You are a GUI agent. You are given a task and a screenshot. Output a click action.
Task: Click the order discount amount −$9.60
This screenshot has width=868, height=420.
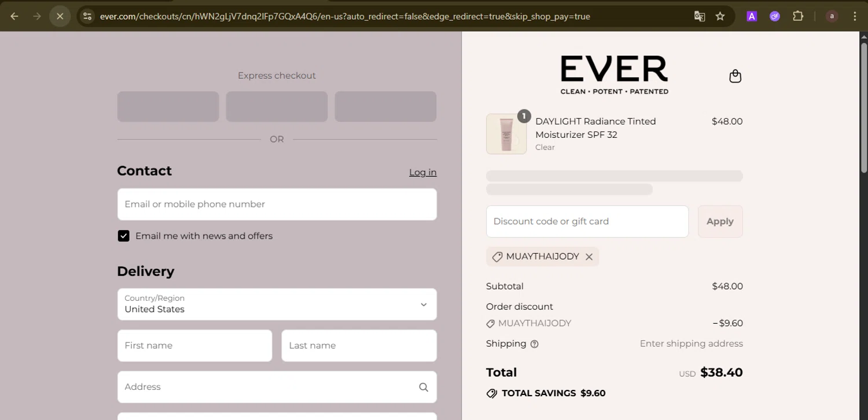click(728, 323)
